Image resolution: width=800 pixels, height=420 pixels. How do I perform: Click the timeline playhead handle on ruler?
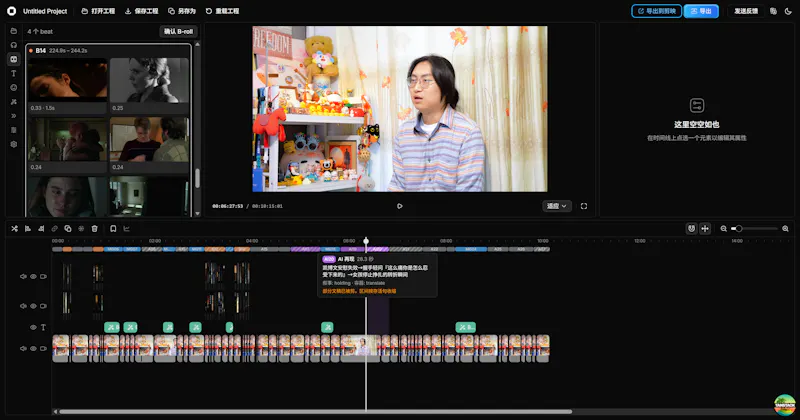tap(366, 241)
